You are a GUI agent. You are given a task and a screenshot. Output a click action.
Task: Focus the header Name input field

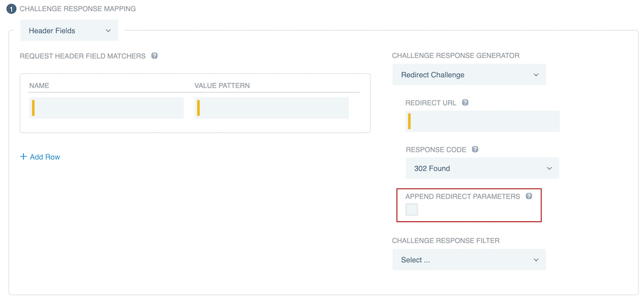coord(107,108)
